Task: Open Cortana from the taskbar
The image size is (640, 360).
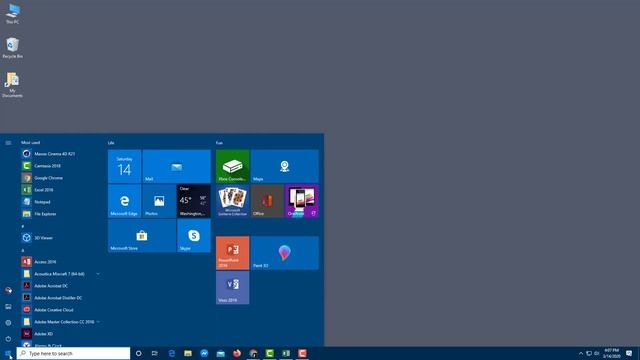Action: [138, 353]
